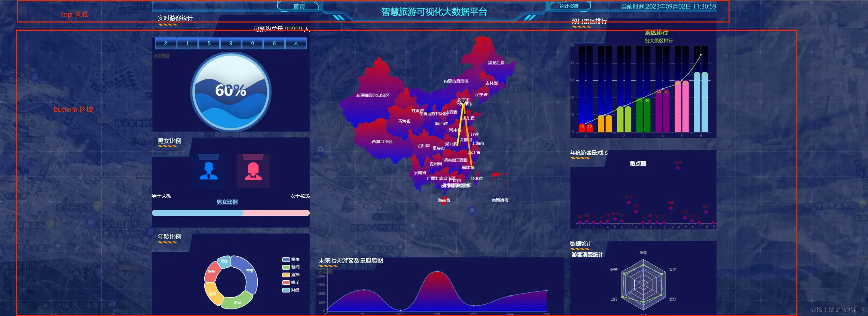Viewport: 868px width, 316px height.
Task: Click the counter digit cell showing 2
Action: (x=165, y=43)
